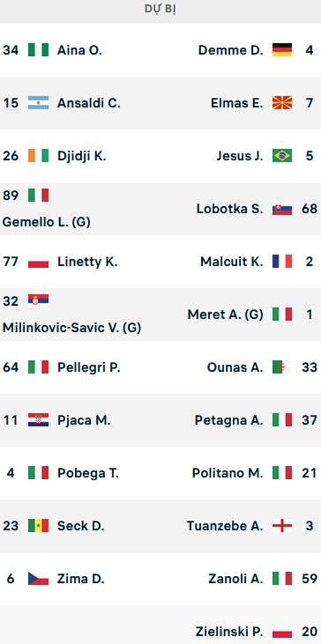
Task: Open Politano M. player details
Action: coord(228,473)
